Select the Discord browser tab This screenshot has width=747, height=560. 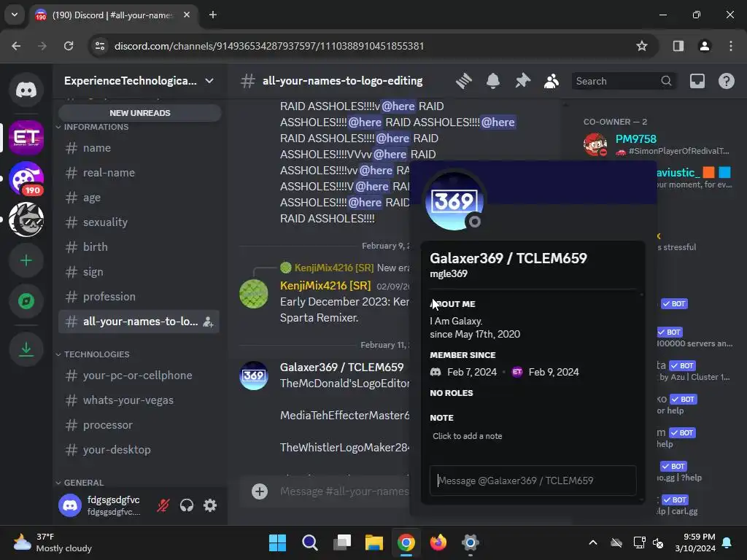pyautogui.click(x=114, y=15)
